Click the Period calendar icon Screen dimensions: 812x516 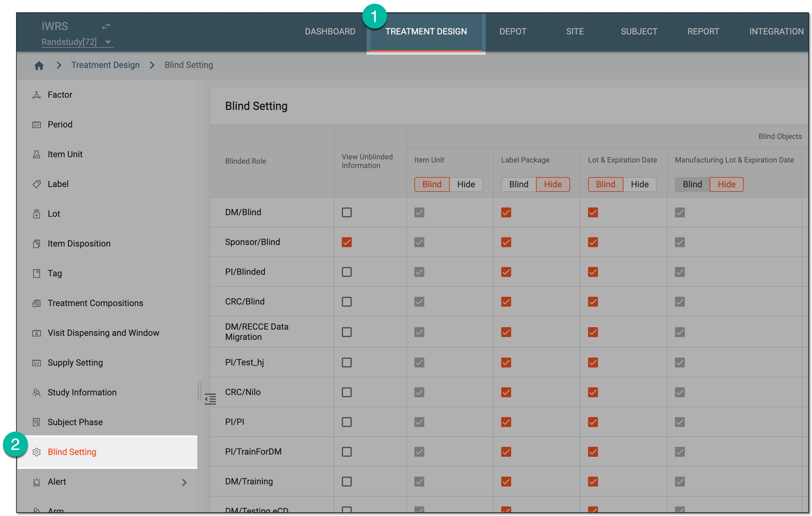pos(36,124)
